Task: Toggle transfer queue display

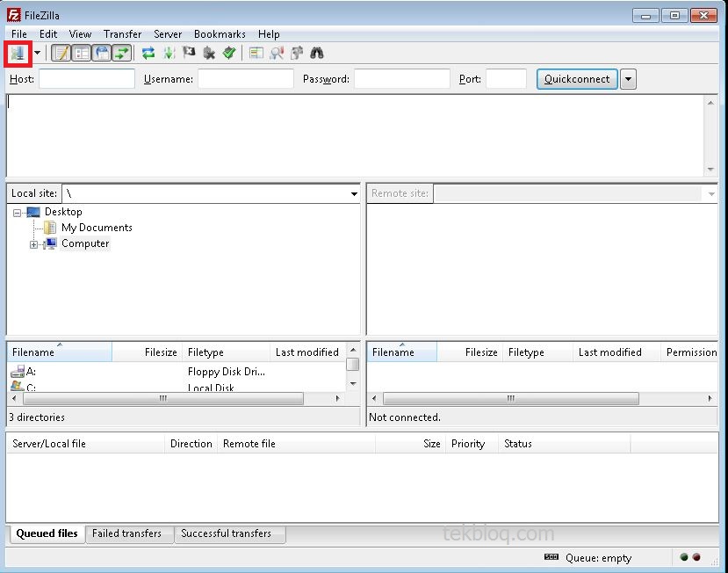Action: 122,53
